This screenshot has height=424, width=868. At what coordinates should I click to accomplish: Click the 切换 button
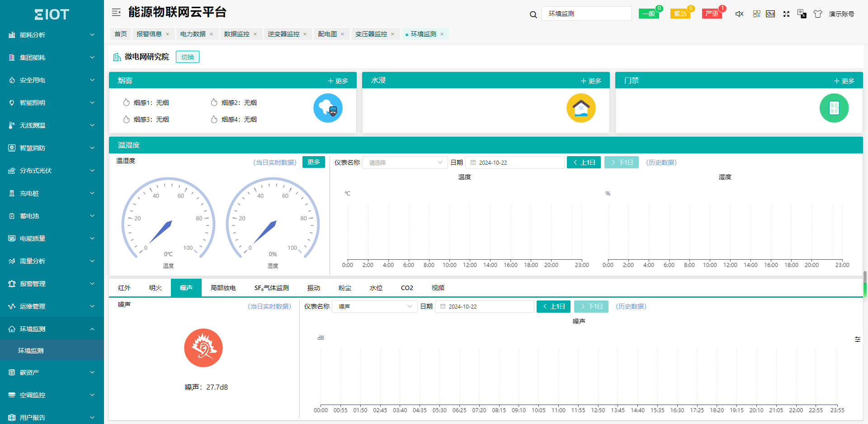(x=188, y=57)
